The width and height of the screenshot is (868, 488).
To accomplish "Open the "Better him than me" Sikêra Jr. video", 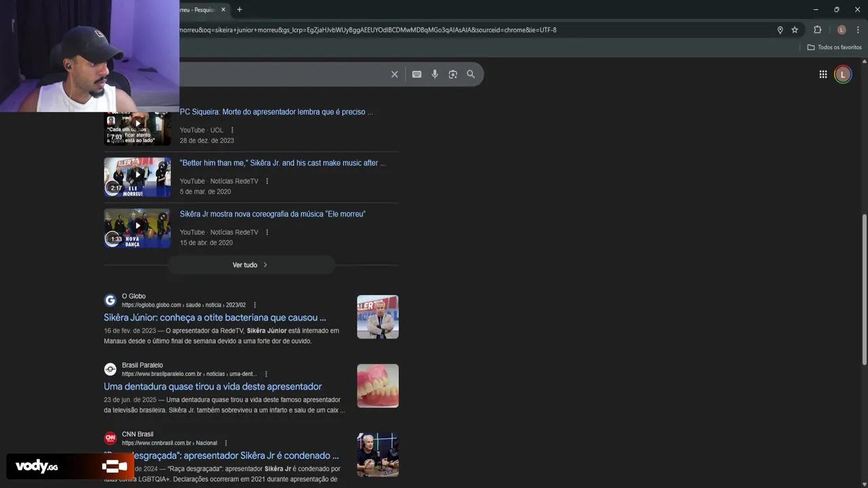I will pyautogui.click(x=282, y=163).
